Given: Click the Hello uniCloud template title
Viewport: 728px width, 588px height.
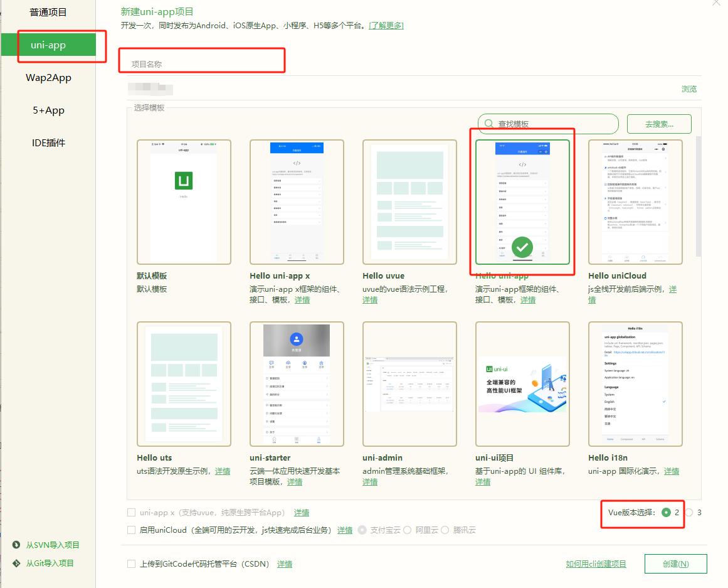Looking at the screenshot, I should tap(617, 275).
